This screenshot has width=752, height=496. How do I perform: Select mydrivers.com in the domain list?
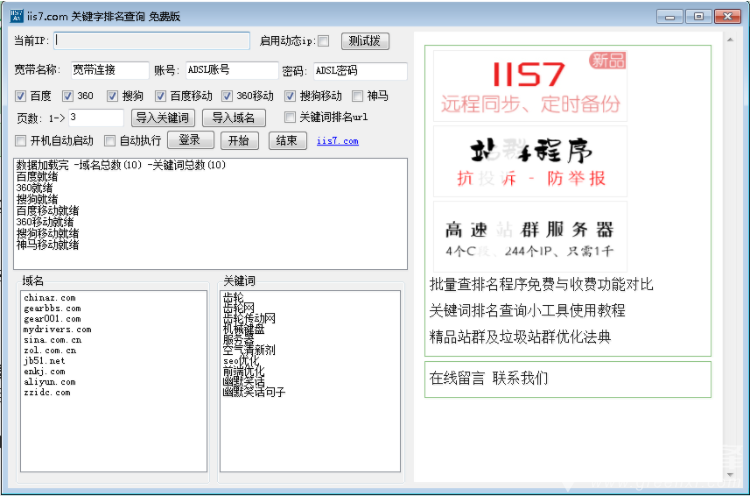(x=57, y=330)
